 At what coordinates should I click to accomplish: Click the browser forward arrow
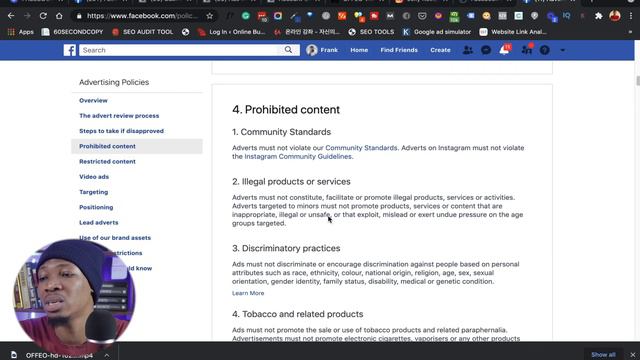(x=27, y=16)
